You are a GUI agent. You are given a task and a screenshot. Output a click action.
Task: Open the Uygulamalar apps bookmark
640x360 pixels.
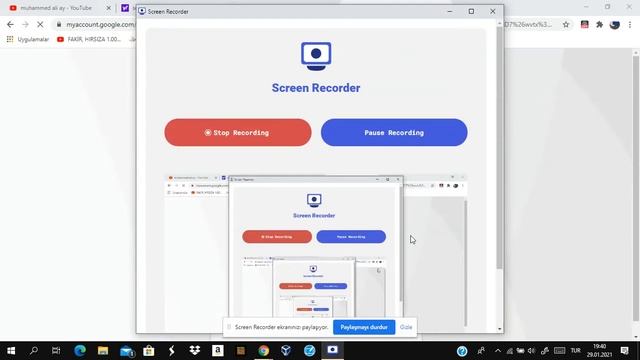point(28,39)
